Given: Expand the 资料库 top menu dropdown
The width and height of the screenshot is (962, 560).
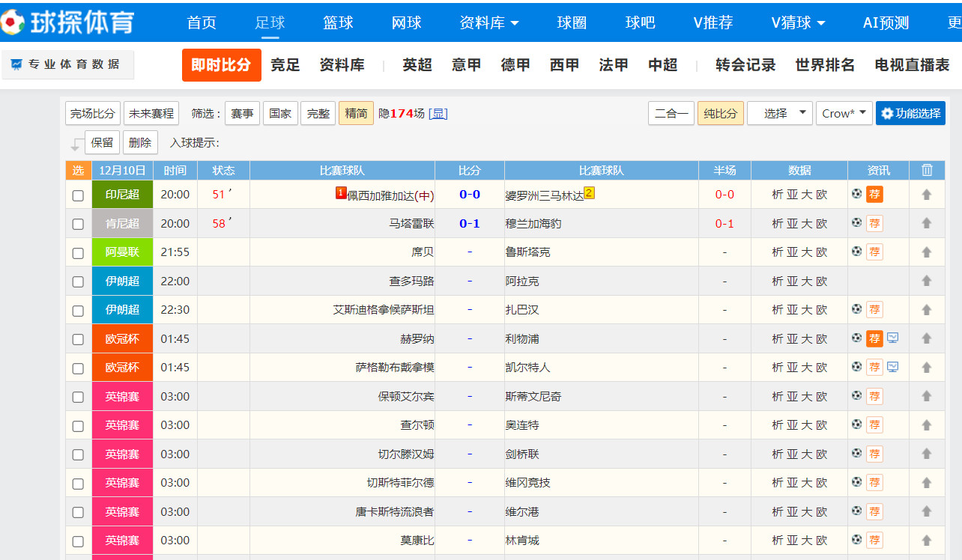Looking at the screenshot, I should (x=489, y=22).
